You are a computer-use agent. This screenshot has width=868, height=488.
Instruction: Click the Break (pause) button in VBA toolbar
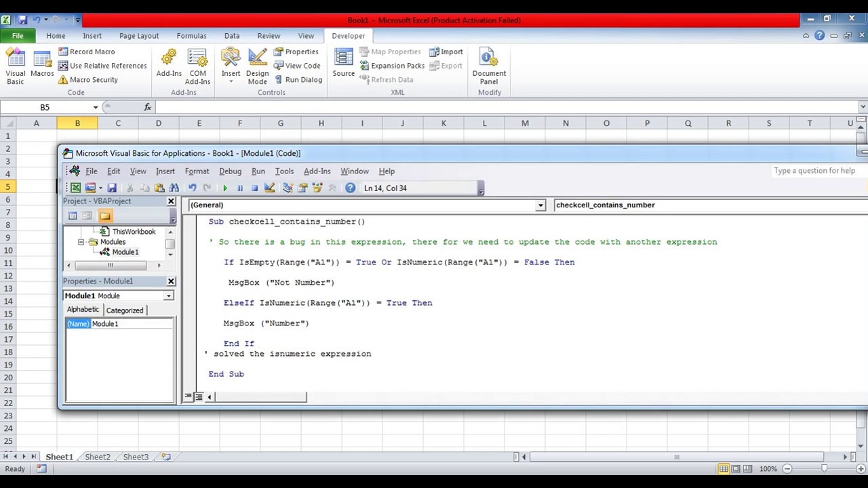coord(240,188)
